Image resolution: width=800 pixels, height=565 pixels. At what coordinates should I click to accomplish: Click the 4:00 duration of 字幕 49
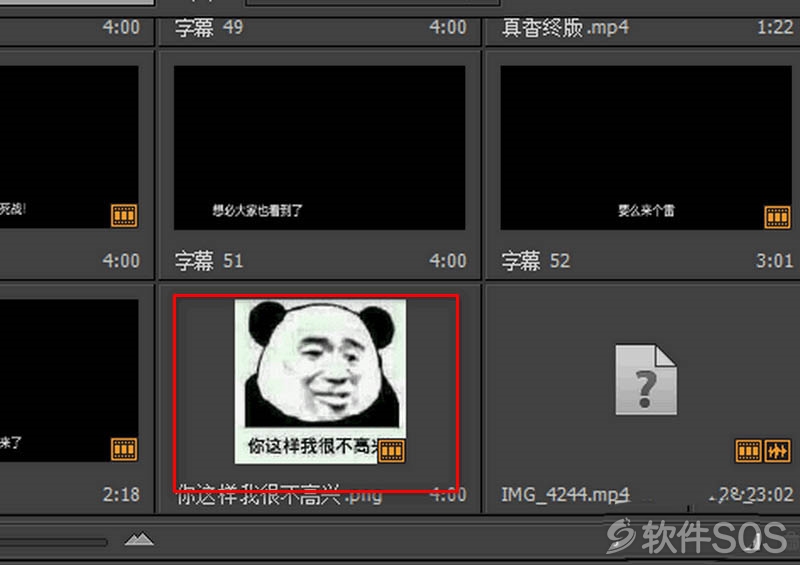click(447, 27)
